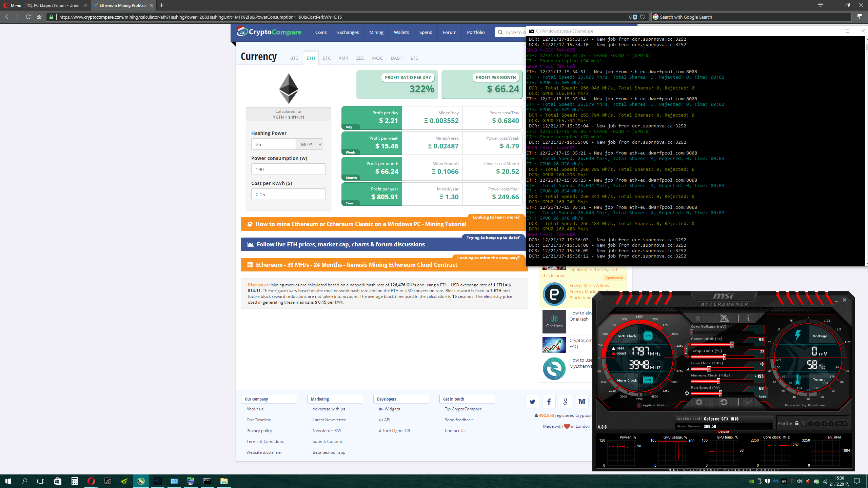Click the Power consumption input field
This screenshot has width=868, height=488.
(288, 169)
